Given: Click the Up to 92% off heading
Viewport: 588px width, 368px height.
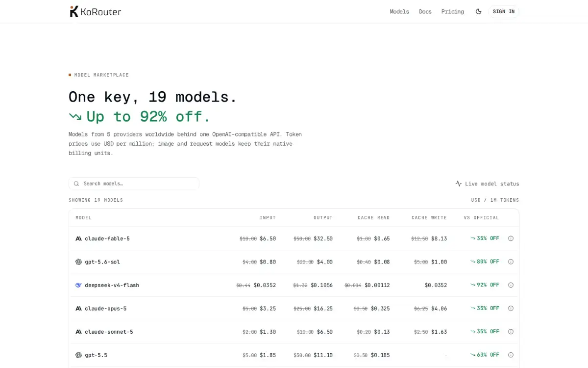Looking at the screenshot, I should pyautogui.click(x=140, y=117).
